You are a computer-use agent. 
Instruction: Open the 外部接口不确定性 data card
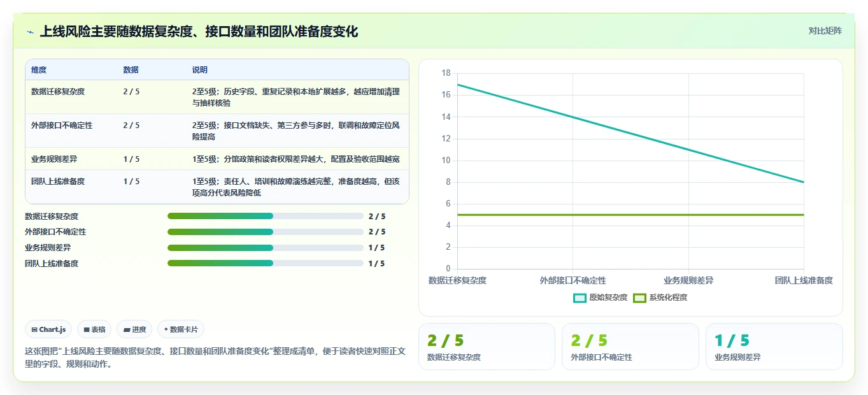(630, 347)
